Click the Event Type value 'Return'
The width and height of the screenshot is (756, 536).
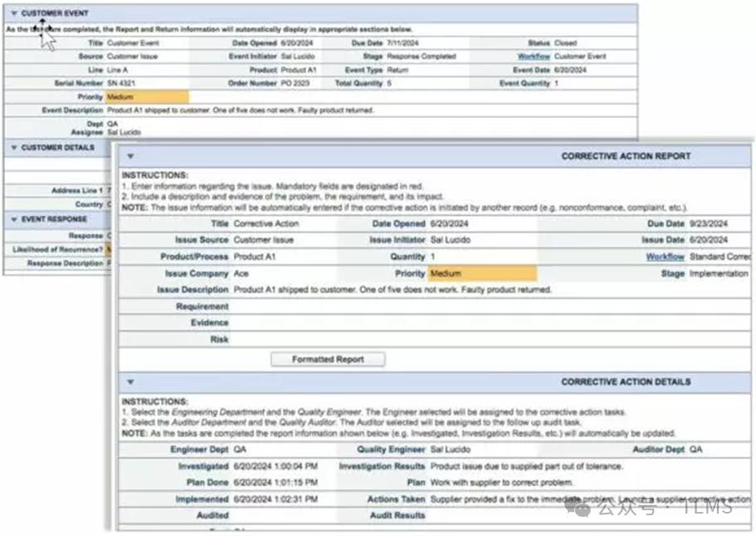398,70
